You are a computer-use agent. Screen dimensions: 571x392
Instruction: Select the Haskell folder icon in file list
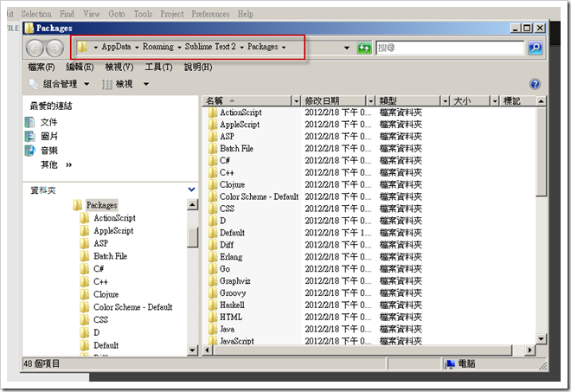tap(213, 305)
